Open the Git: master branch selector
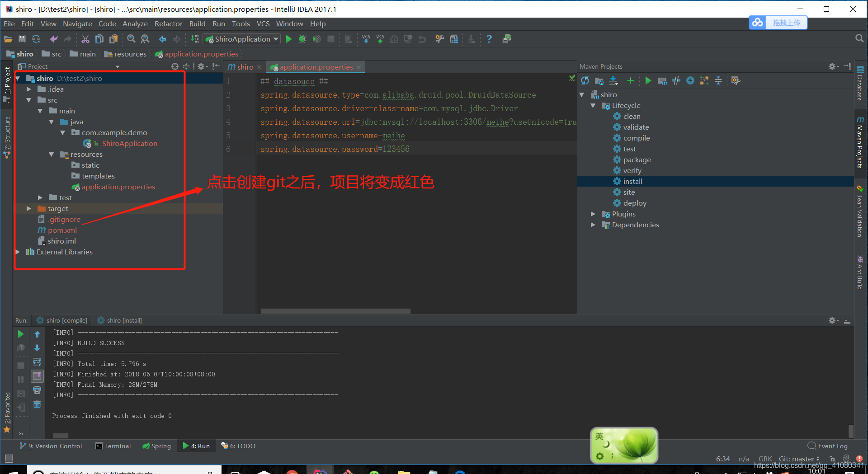This screenshot has height=474, width=868. pos(799,459)
